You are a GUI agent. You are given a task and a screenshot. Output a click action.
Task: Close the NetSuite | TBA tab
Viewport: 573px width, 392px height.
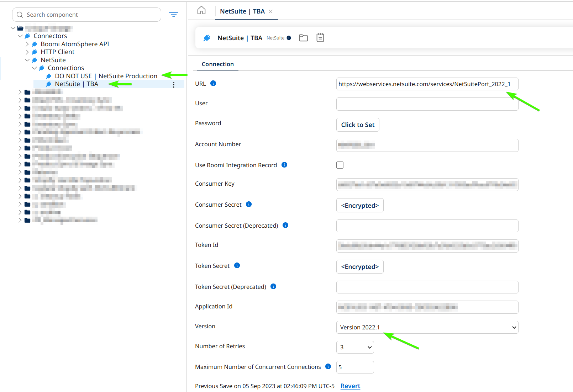pos(271,11)
